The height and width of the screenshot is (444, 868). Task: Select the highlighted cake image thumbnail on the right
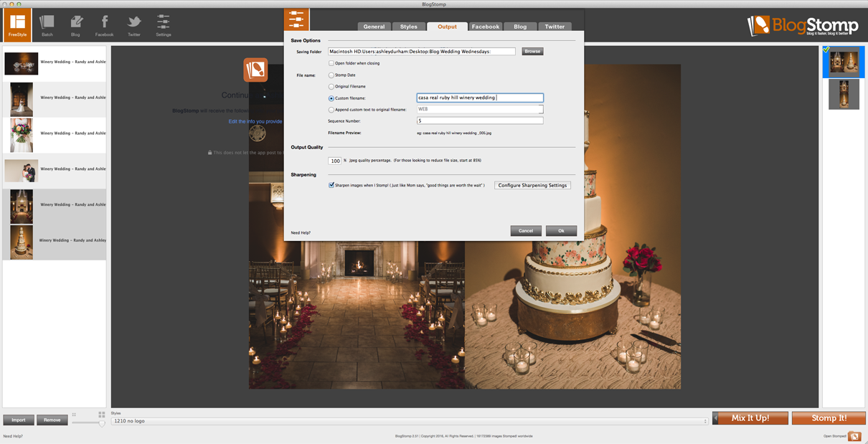[844, 62]
